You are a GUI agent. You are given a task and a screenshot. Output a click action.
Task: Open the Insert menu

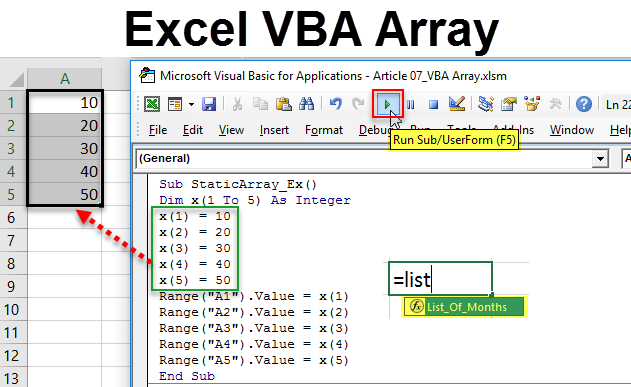pos(274,130)
